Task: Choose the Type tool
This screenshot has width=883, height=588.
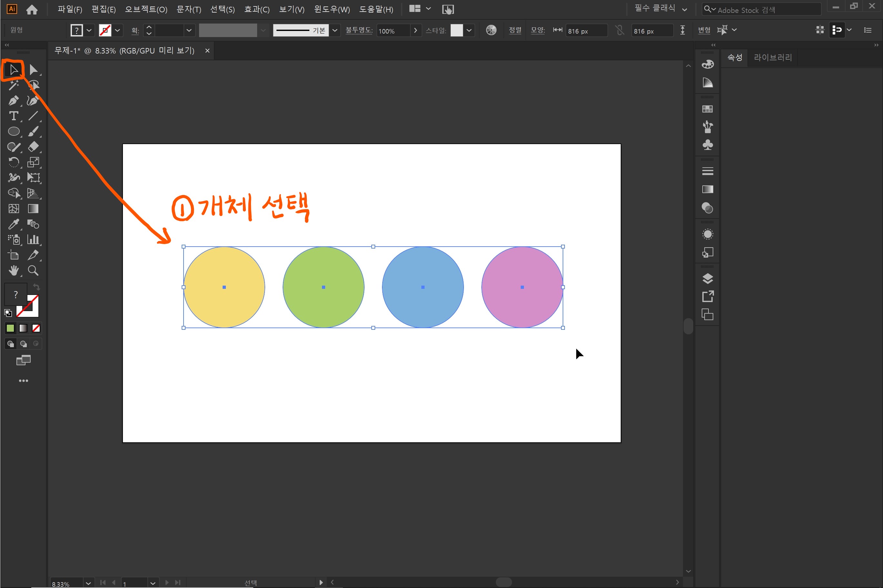Action: click(x=14, y=116)
